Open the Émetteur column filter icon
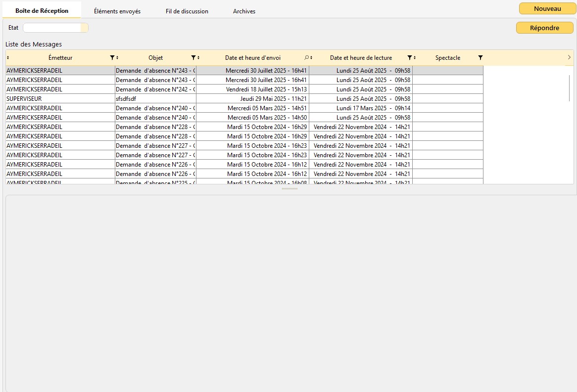Image resolution: width=577 pixels, height=392 pixels. [x=112, y=58]
